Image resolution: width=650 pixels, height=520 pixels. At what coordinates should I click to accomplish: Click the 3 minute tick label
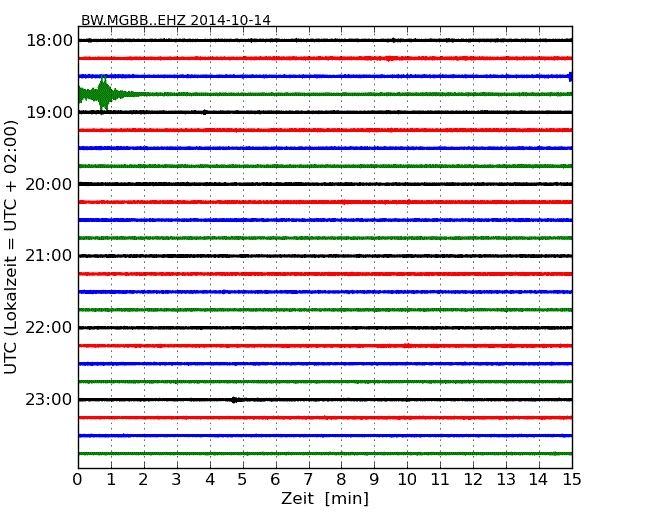pyautogui.click(x=177, y=480)
